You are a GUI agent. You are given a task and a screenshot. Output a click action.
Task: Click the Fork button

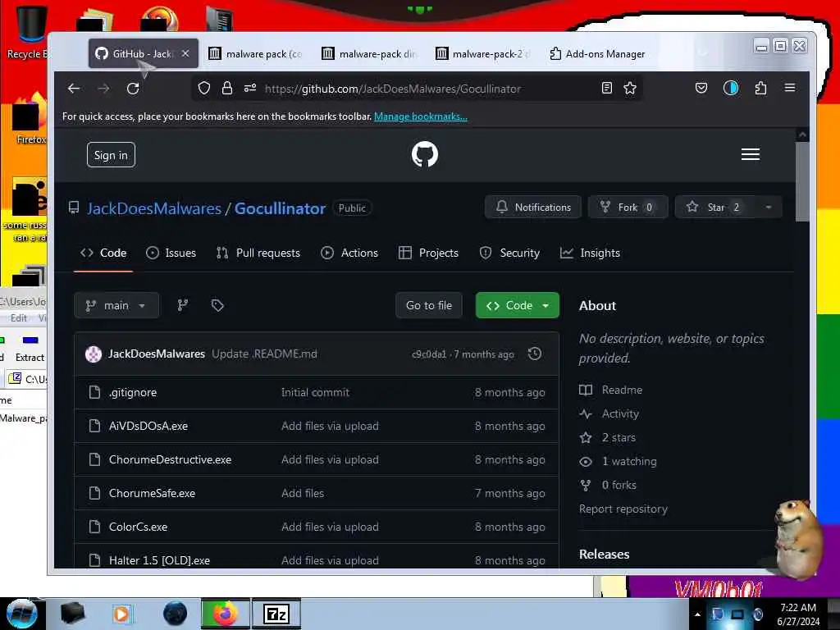[x=628, y=208]
